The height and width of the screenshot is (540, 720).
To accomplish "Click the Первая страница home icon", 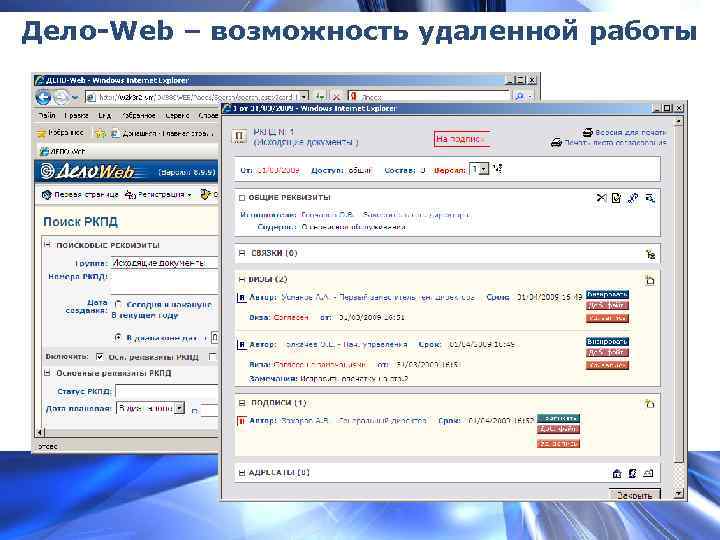I will [x=46, y=195].
